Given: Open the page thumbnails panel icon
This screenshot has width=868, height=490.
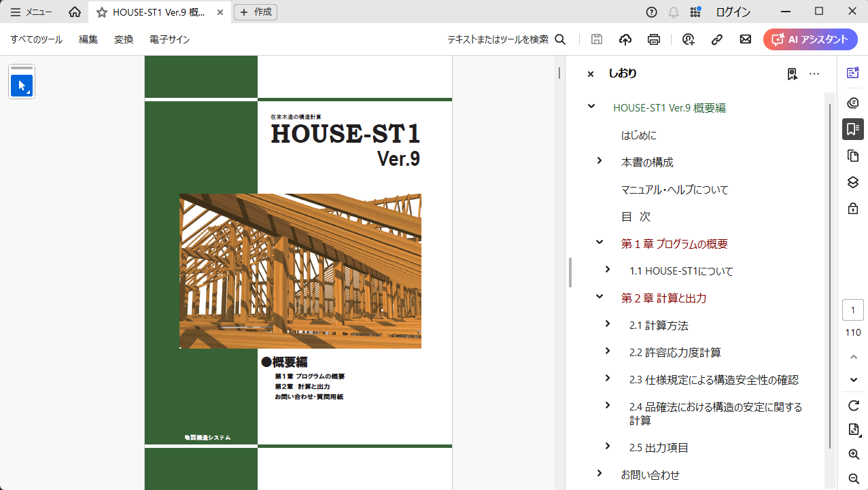Looking at the screenshot, I should 853,156.
